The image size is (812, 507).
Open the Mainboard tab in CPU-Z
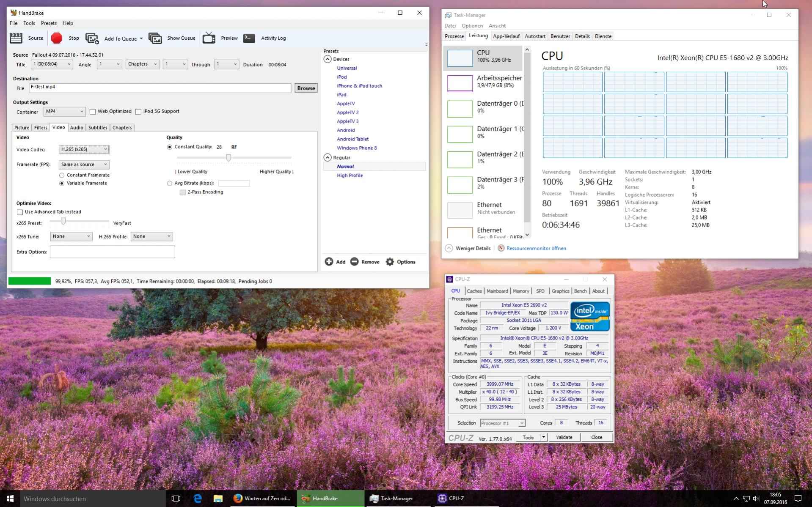coord(497,291)
